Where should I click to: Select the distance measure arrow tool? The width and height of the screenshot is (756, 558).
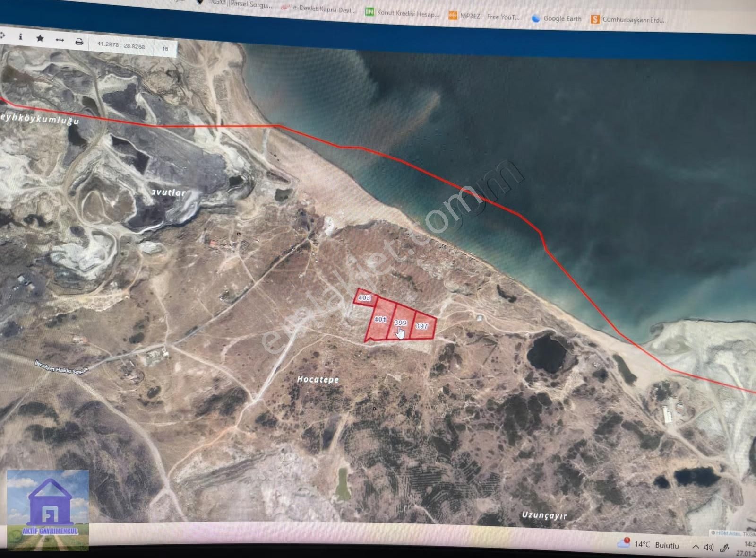click(x=60, y=40)
